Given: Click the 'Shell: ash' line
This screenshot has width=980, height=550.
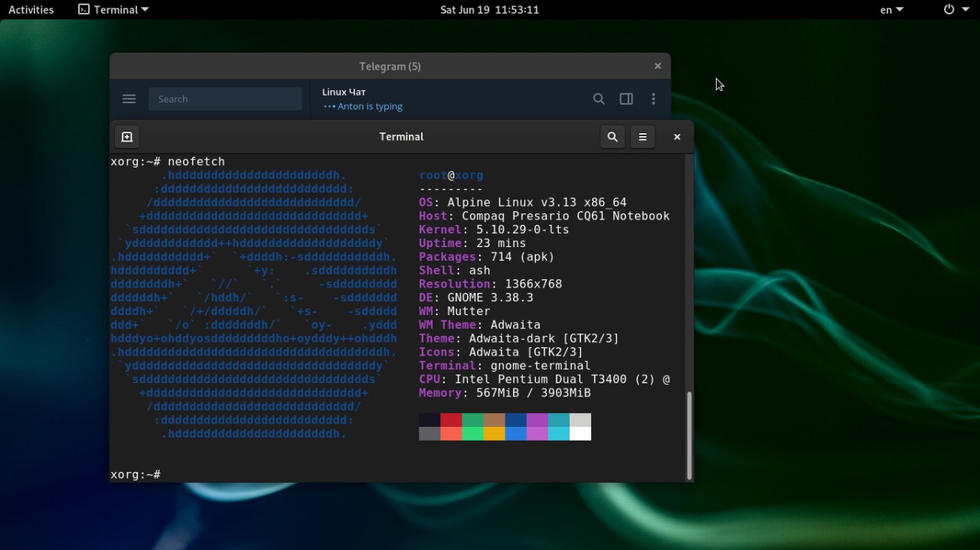Looking at the screenshot, I should (455, 271).
